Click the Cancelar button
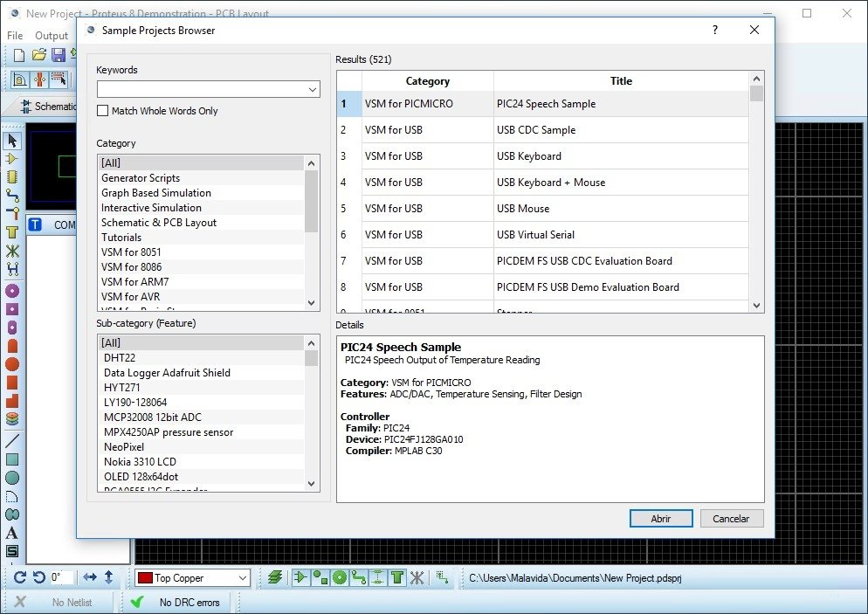This screenshot has height=614, width=868. 731,519
